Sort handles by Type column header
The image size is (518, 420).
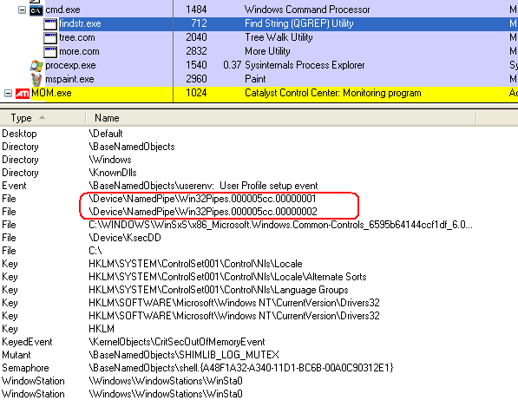pyautogui.click(x=43, y=118)
